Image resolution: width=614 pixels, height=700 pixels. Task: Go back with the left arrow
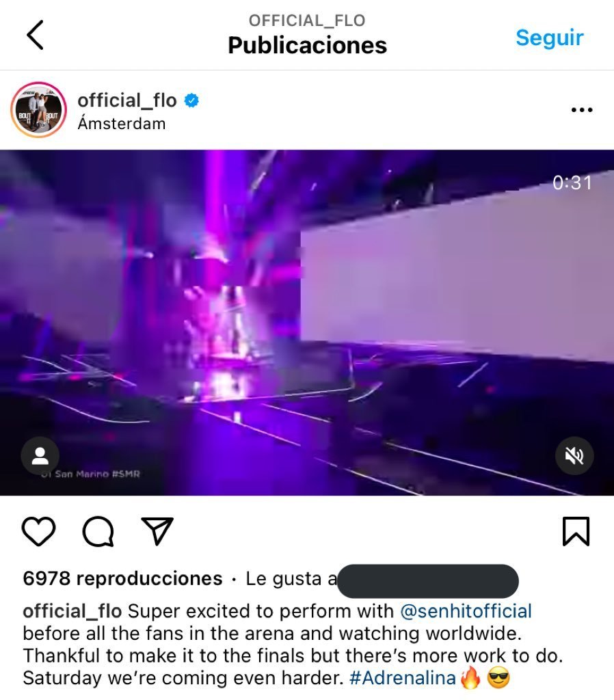(35, 35)
